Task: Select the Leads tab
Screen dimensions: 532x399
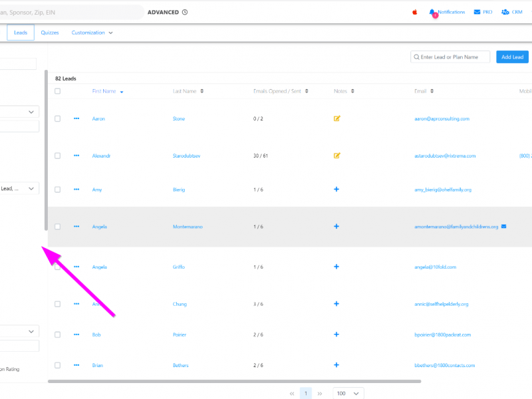Action: coord(21,33)
